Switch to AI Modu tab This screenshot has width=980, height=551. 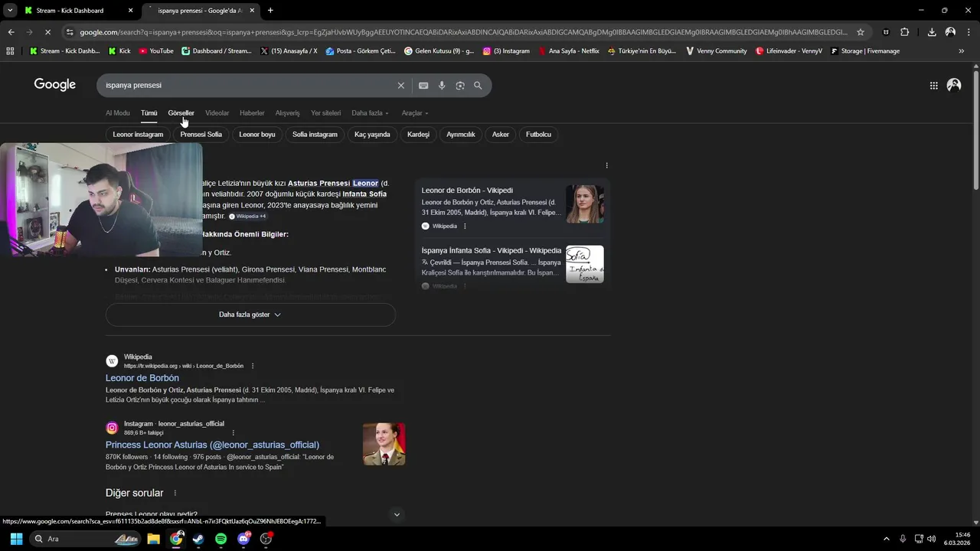click(118, 113)
